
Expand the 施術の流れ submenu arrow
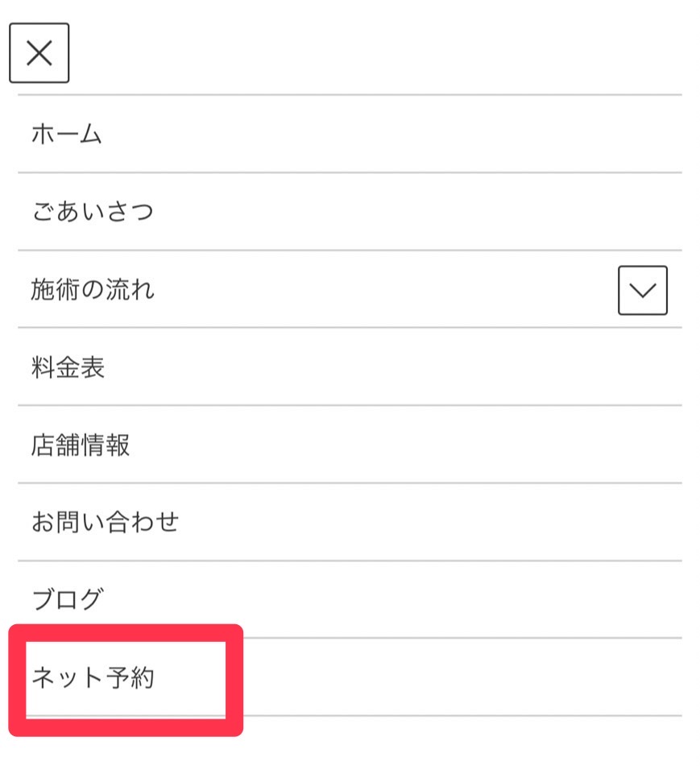642,290
